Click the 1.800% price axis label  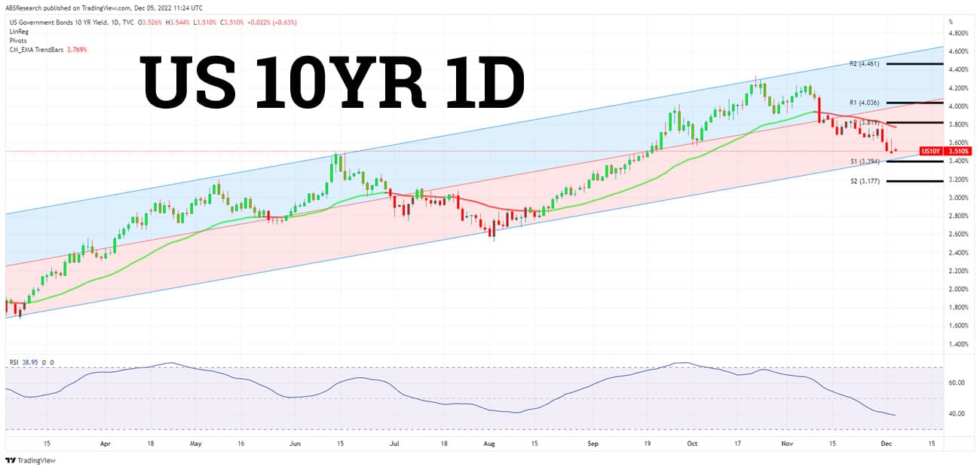[x=958, y=308]
